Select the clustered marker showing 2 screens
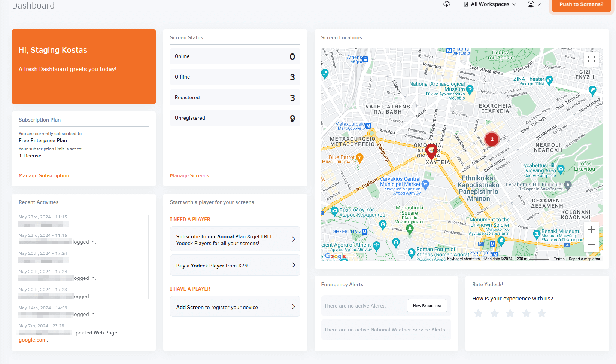This screenshot has width=616, height=364. [x=492, y=139]
